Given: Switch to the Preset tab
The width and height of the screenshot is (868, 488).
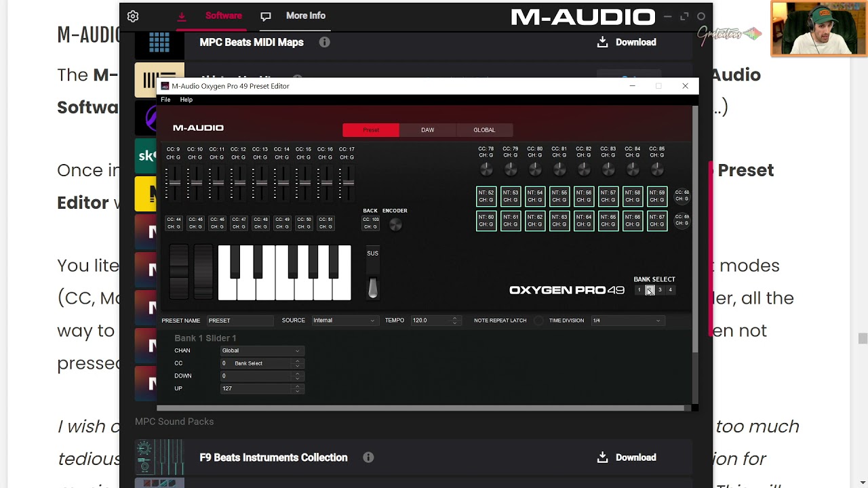Looking at the screenshot, I should 371,130.
